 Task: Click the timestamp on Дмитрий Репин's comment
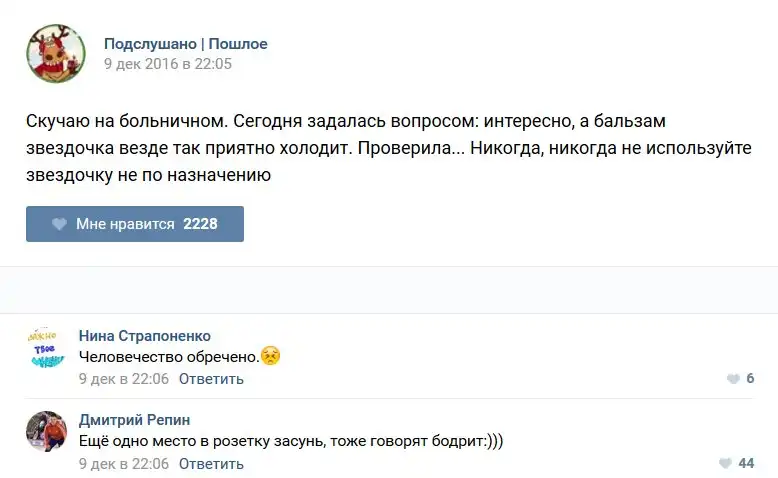click(124, 464)
